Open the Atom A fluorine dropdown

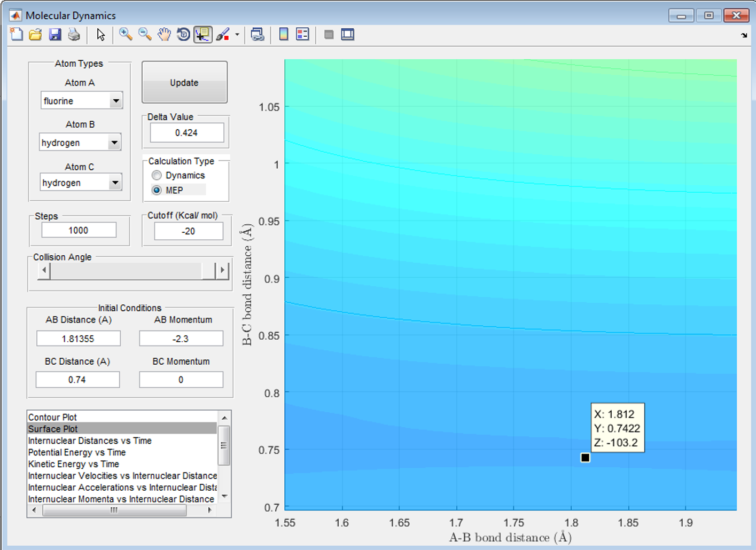(116, 101)
